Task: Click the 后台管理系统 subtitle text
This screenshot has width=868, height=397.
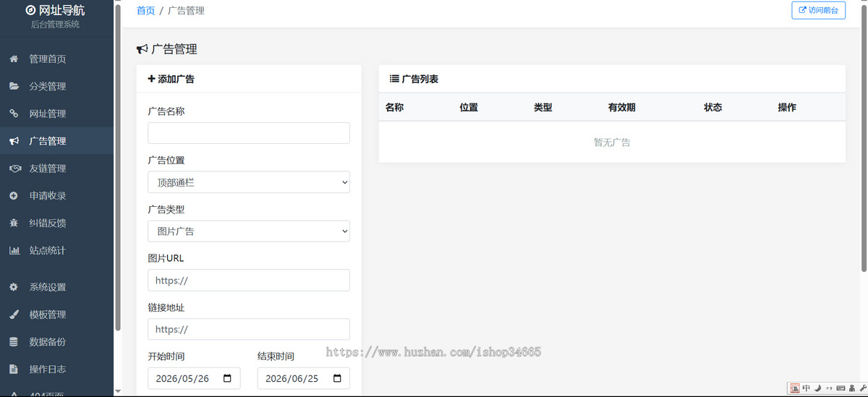Action: point(56,25)
